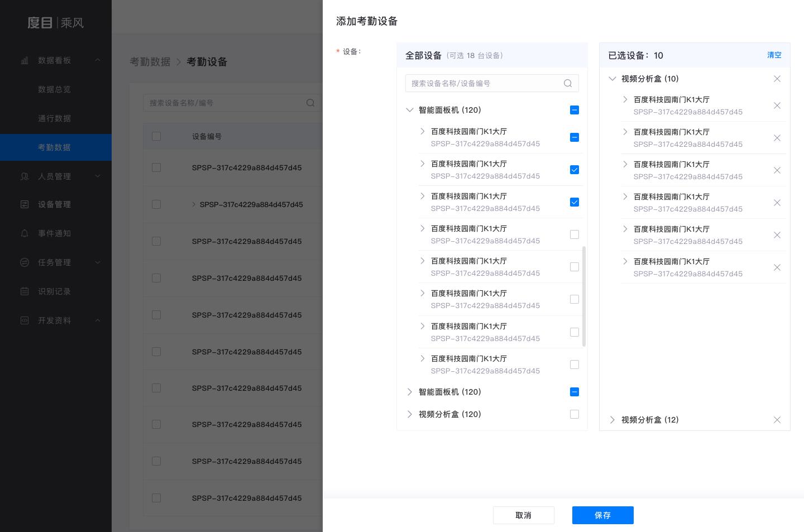This screenshot has width=804, height=532.
Task: Click the 任务管理 sidebar icon
Action: pyautogui.click(x=25, y=262)
